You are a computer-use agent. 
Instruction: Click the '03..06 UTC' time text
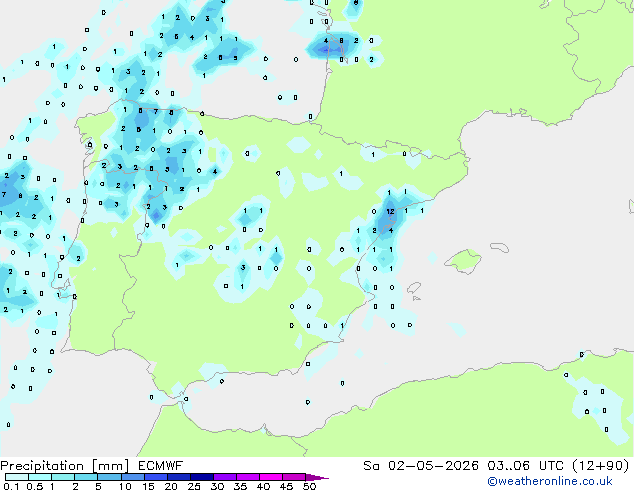pos(525,466)
